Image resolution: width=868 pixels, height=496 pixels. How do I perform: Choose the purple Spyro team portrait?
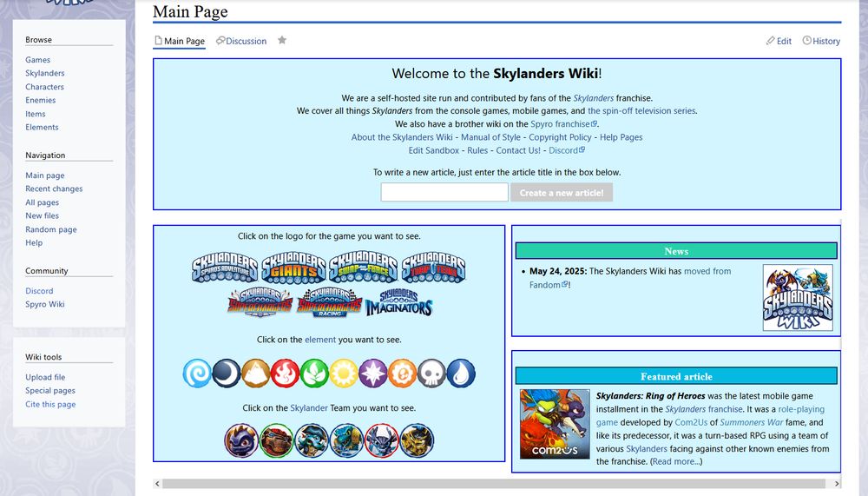click(x=241, y=440)
